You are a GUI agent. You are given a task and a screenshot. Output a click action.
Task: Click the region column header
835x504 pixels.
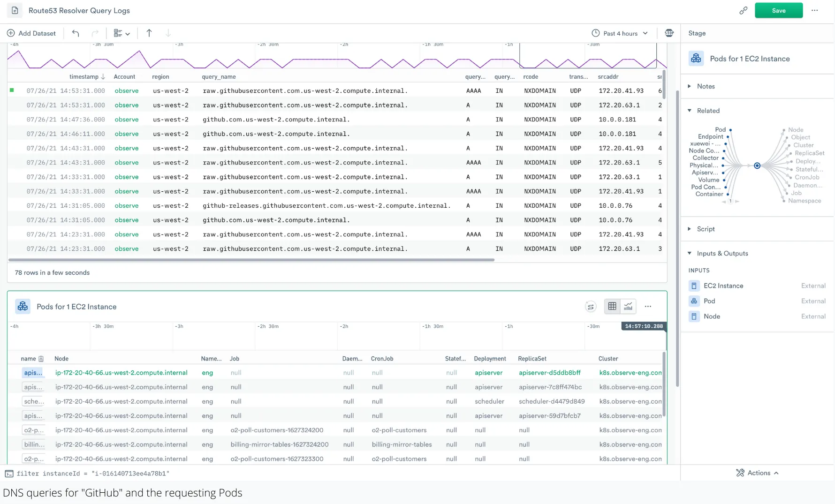(160, 77)
